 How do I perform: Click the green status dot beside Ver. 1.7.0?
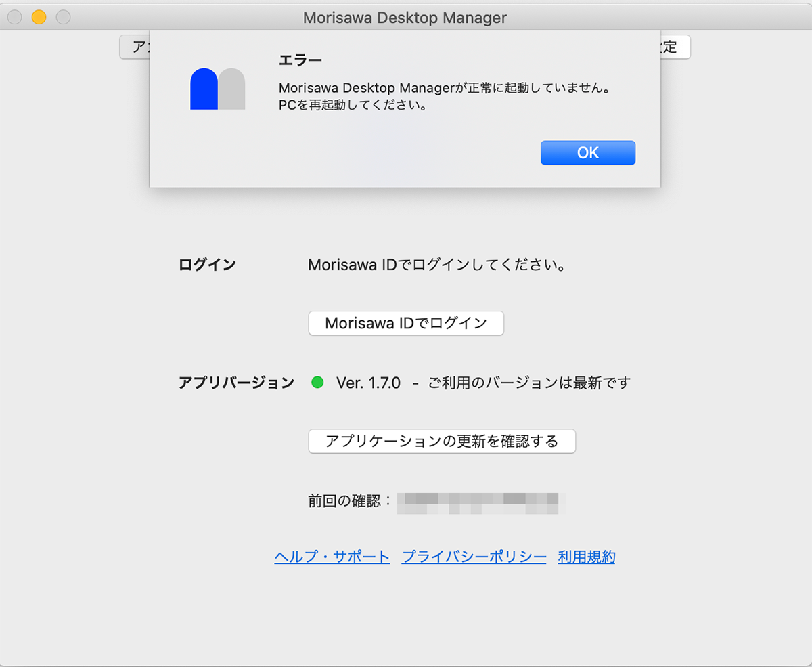(x=317, y=383)
